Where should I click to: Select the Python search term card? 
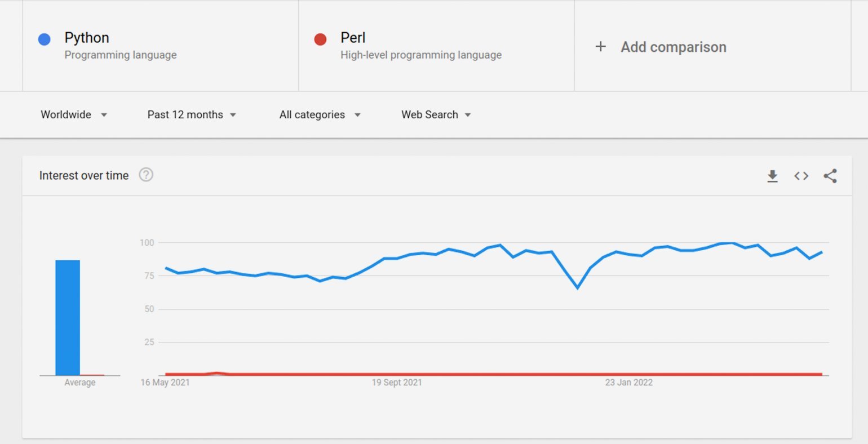tap(161, 46)
